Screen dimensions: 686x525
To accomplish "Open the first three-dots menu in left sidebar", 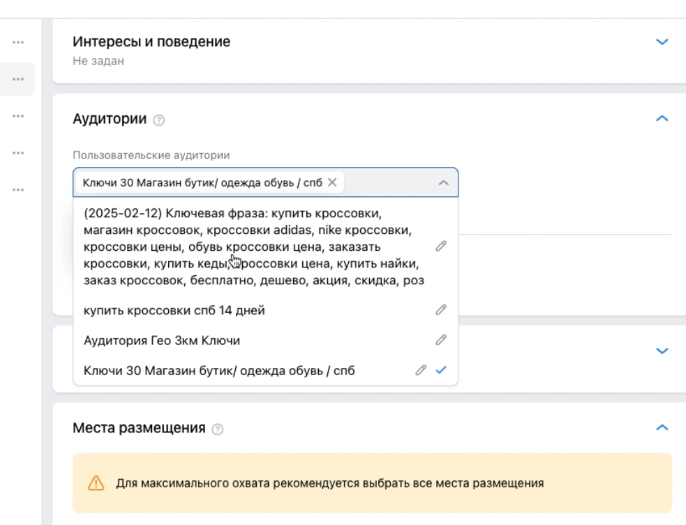I will tap(18, 42).
